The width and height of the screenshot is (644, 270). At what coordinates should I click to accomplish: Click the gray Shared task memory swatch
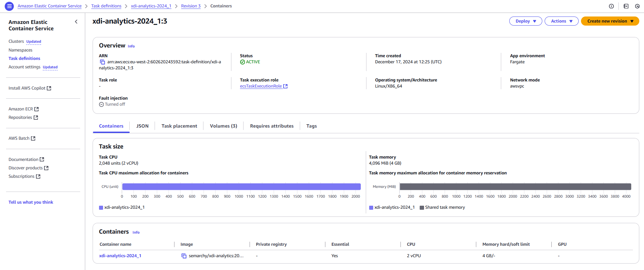tap(422, 208)
